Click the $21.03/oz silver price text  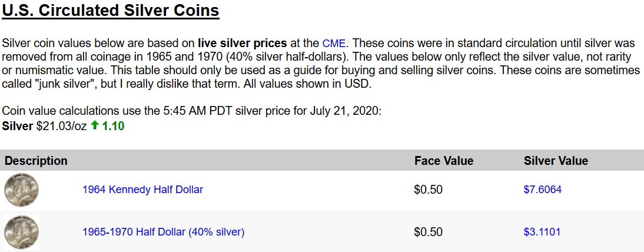[62, 126]
